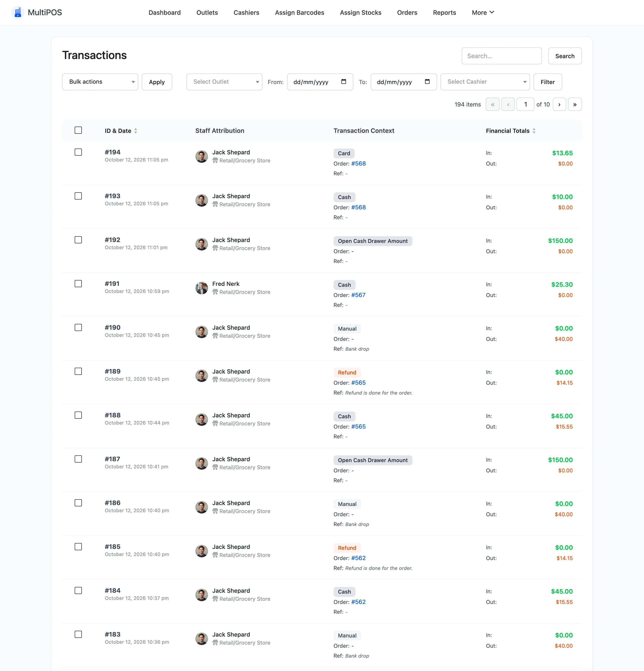
Task: Expand the More menu in navigation
Action: coord(483,13)
